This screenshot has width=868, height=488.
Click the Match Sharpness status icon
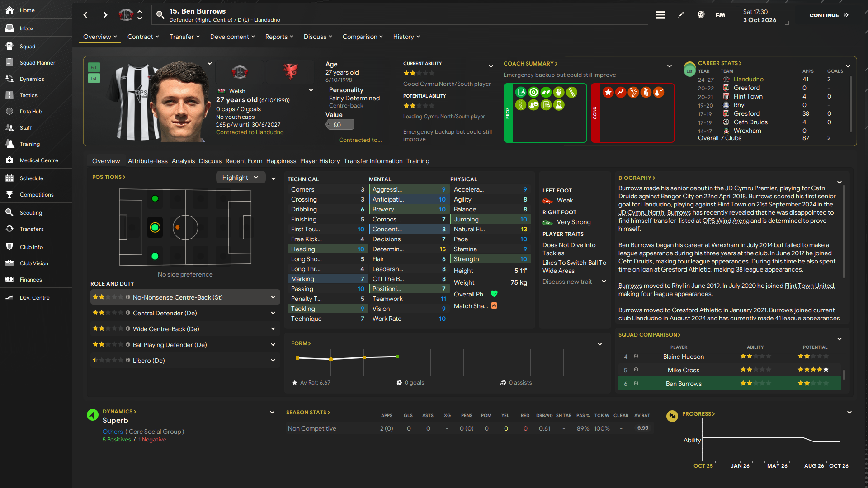(494, 306)
